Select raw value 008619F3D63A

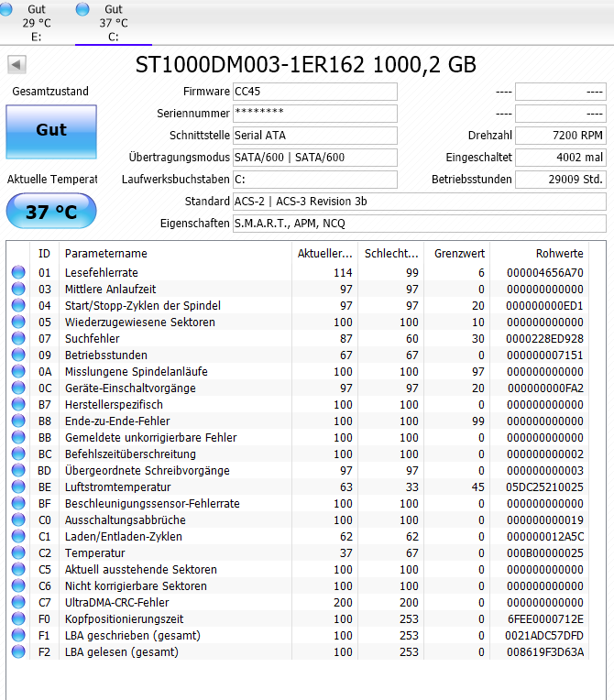coord(544,652)
